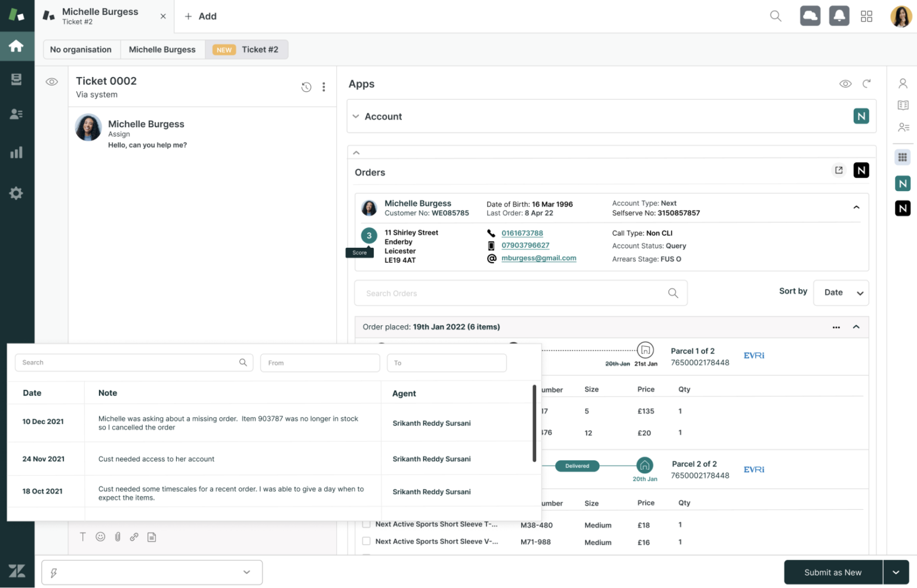The width and height of the screenshot is (917, 588).
Task: Insert a link with chain icon
Action: 134,537
